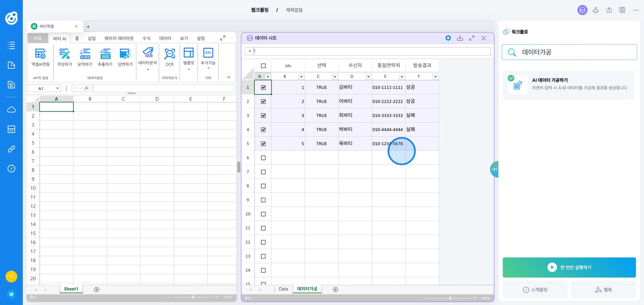Viewport: 644px width, 305px height.
Task: Open the database icon in top bar
Action: pyautogui.click(x=582, y=10)
